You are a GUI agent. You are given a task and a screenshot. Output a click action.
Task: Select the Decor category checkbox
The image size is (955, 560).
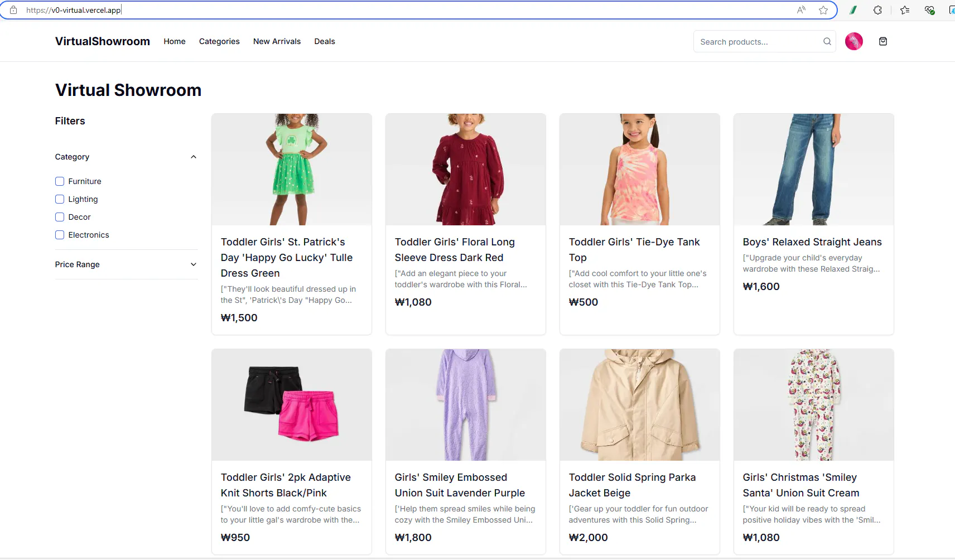[x=60, y=217]
